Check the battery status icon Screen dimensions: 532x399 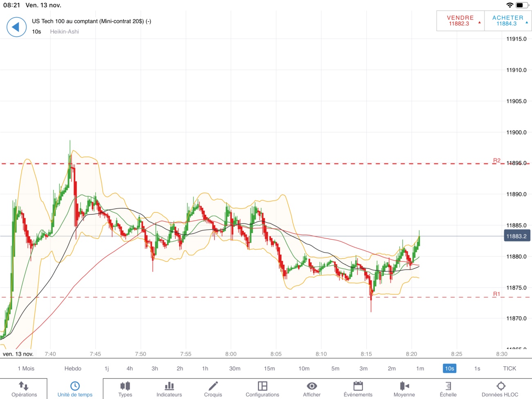[522, 5]
